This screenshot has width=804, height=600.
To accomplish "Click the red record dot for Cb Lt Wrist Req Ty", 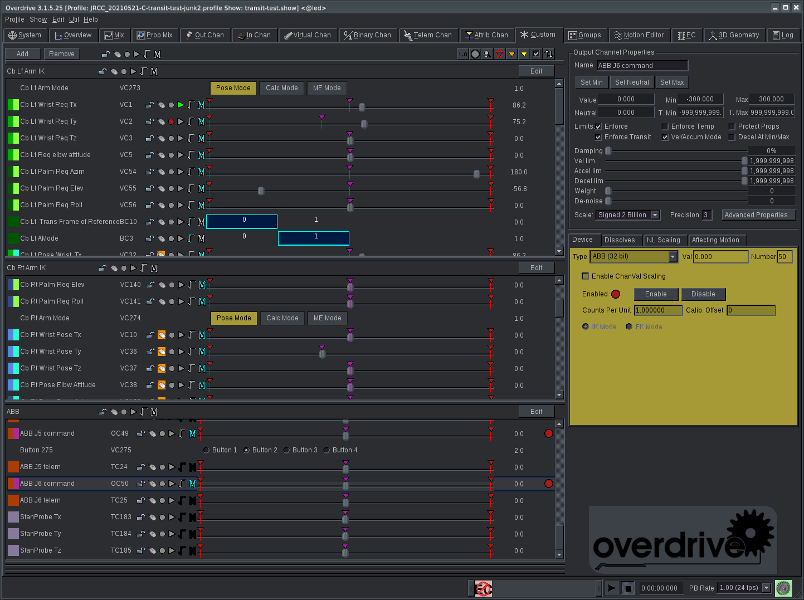I will point(171,122).
